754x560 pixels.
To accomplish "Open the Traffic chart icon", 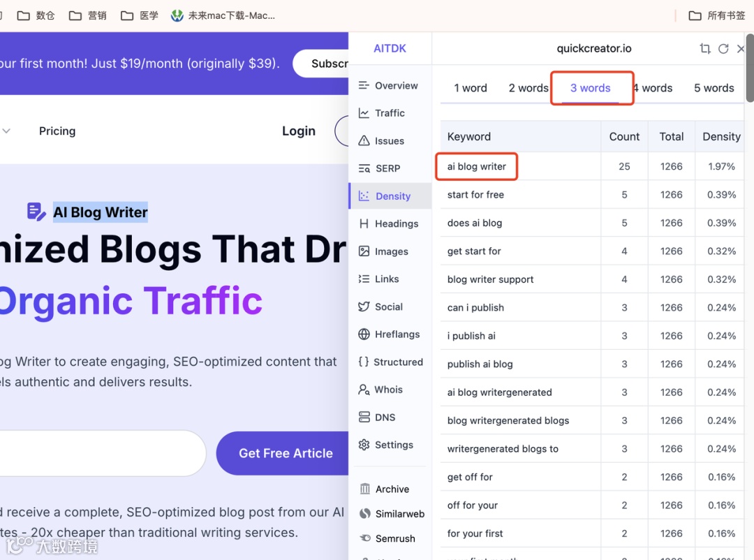I will tap(364, 113).
